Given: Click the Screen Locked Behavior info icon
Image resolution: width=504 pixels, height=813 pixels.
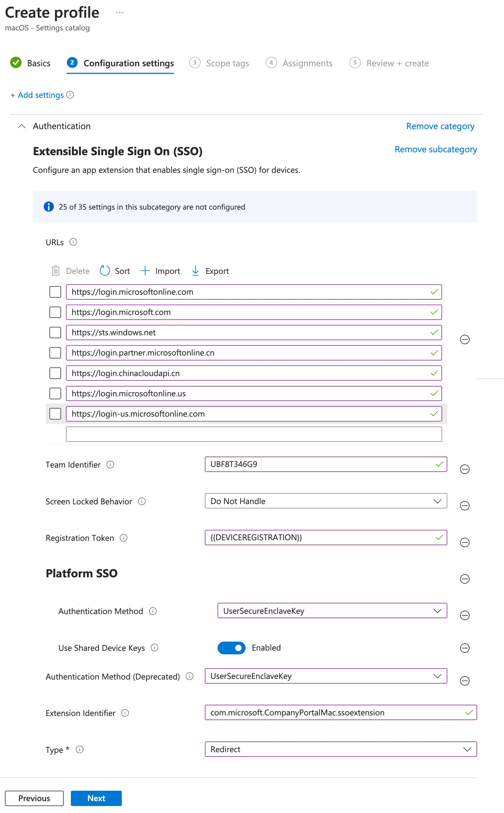Looking at the screenshot, I should [142, 501].
